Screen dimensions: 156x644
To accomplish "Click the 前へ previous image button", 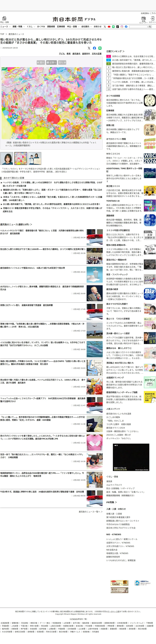I will [x=41, y=62].
